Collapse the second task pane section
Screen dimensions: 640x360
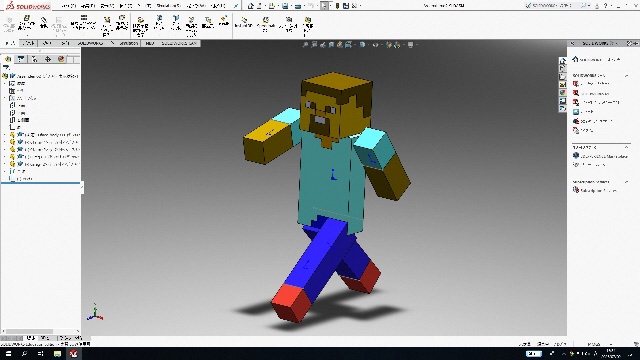(x=626, y=147)
